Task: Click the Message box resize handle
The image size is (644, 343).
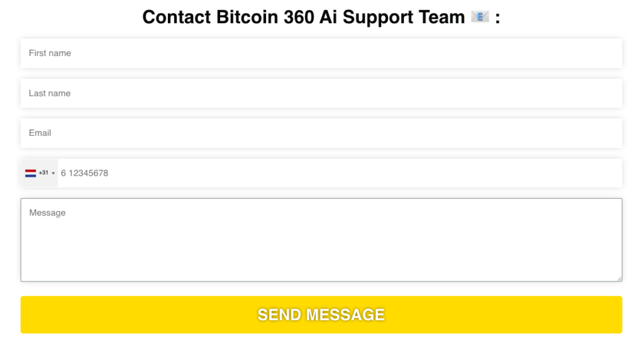Action: click(619, 279)
